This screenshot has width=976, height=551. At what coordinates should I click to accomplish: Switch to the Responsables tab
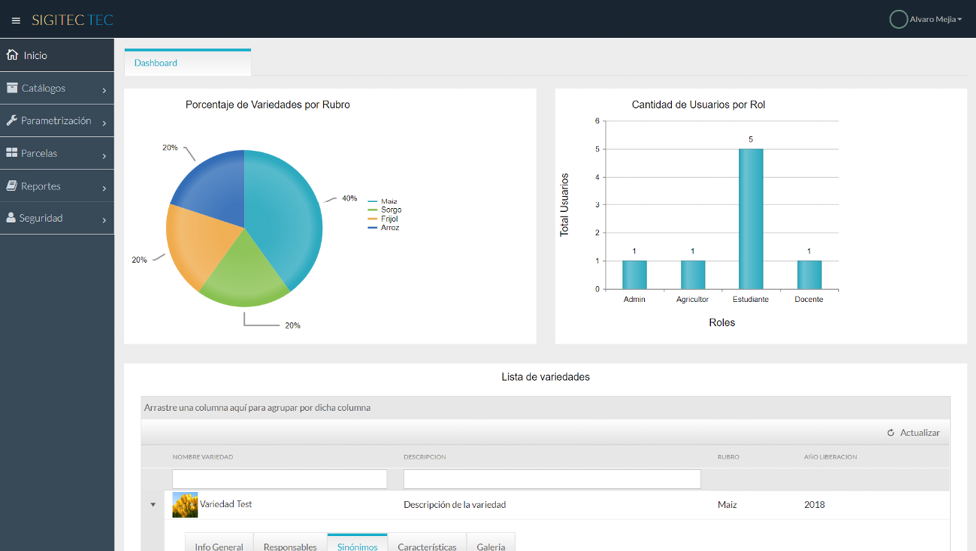[x=290, y=546]
